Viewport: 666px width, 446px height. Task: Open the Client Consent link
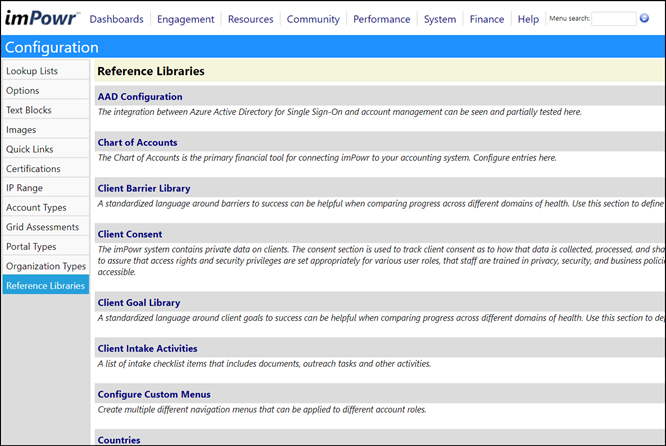coord(130,234)
